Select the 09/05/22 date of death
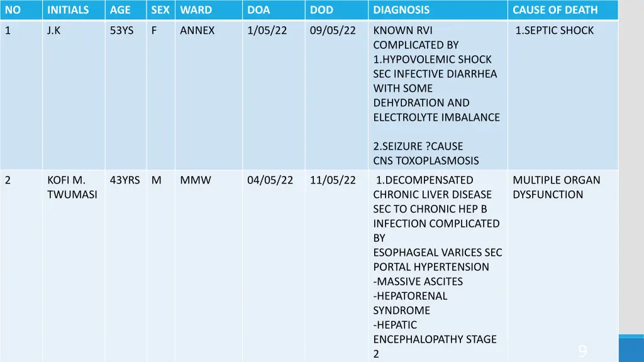The image size is (644, 362). [x=333, y=30]
